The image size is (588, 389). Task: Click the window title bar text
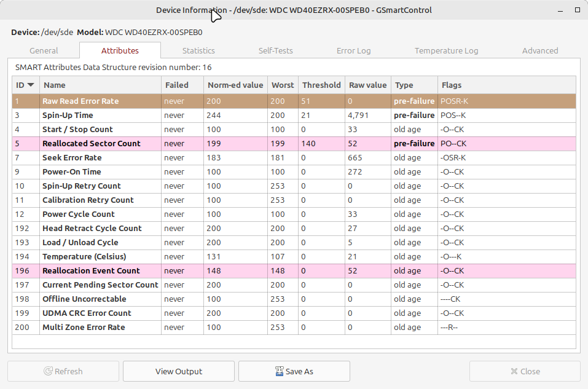point(294,10)
